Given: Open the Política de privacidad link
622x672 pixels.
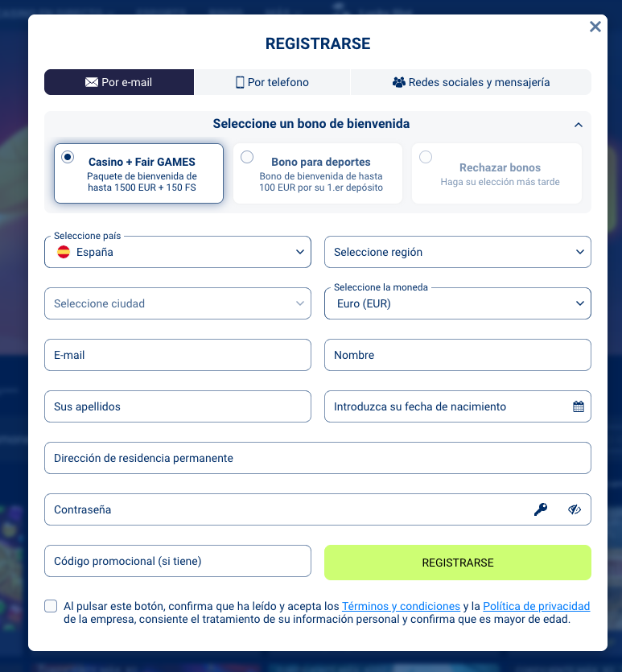Looking at the screenshot, I should click(536, 606).
